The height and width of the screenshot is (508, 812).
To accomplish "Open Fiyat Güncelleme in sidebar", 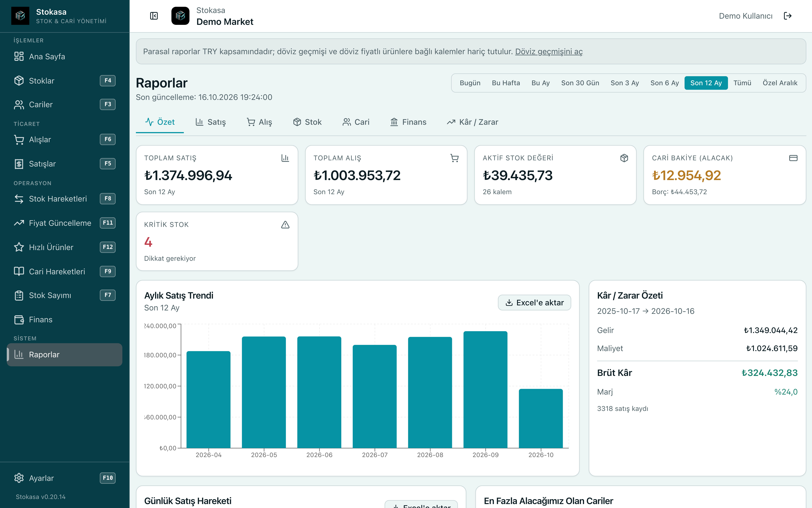I will pos(64,223).
